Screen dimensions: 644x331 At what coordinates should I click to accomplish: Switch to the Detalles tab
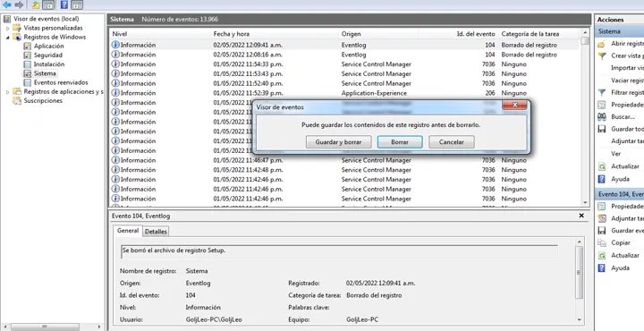[156, 231]
